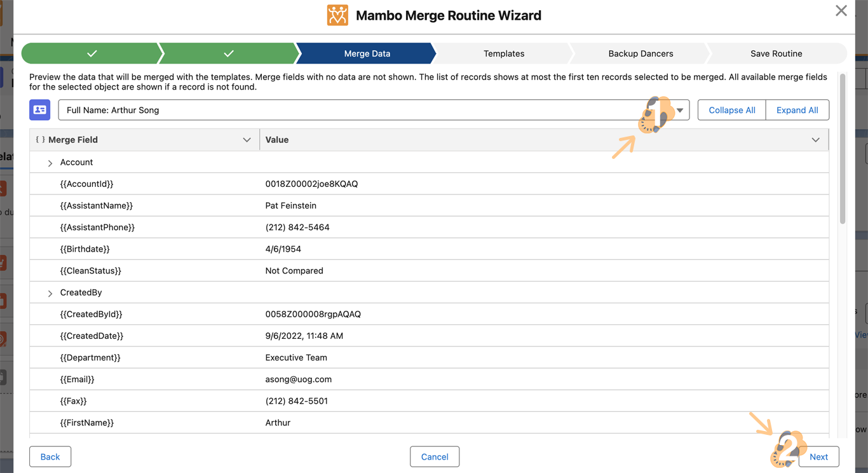
Task: Open the Full Name record dropdown
Action: [x=679, y=110]
